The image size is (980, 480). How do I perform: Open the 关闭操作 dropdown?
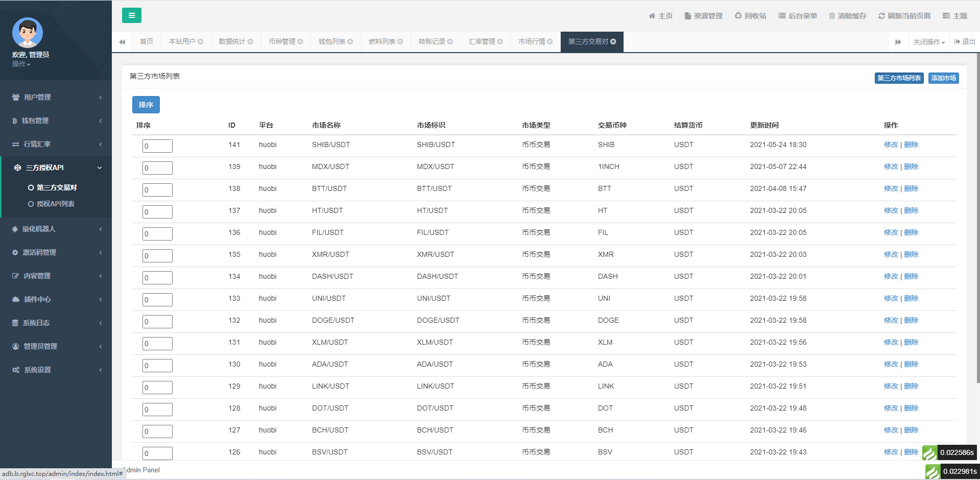click(x=928, y=42)
